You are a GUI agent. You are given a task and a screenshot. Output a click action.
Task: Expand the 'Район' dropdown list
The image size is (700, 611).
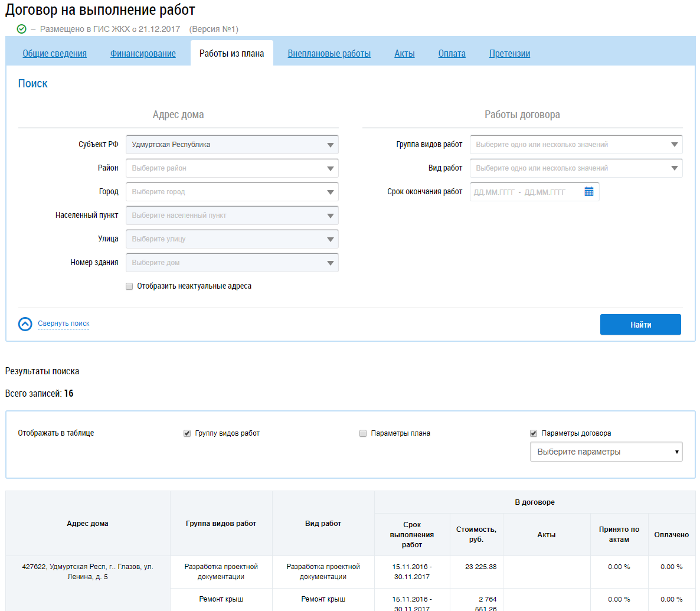coord(232,168)
